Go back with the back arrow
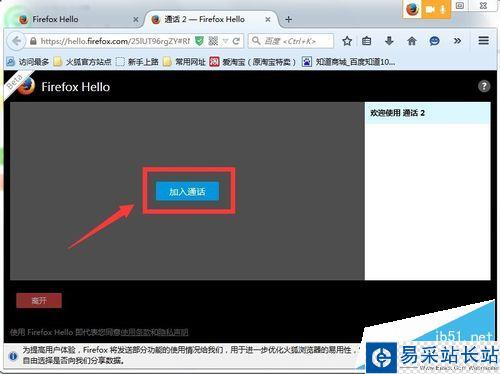 coord(16,41)
